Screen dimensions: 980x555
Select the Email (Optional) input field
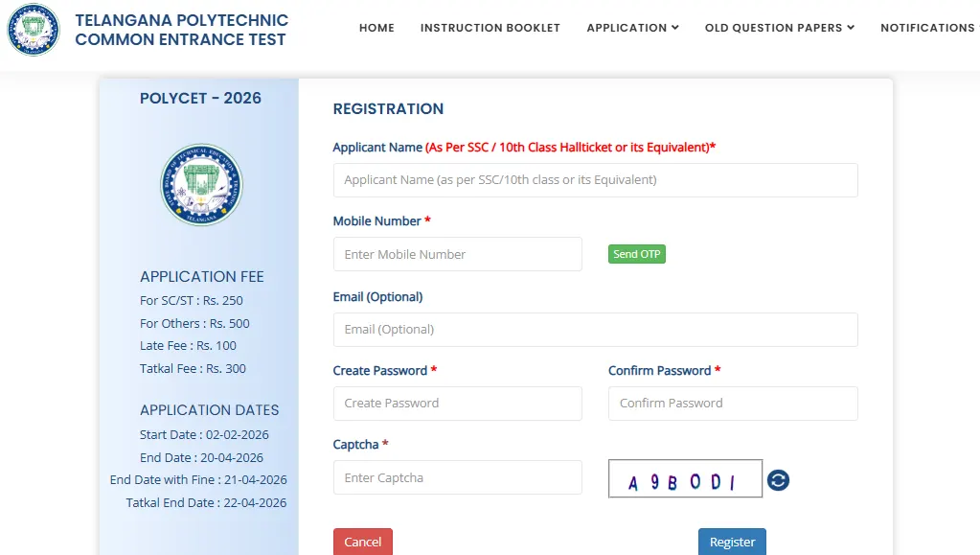point(595,330)
